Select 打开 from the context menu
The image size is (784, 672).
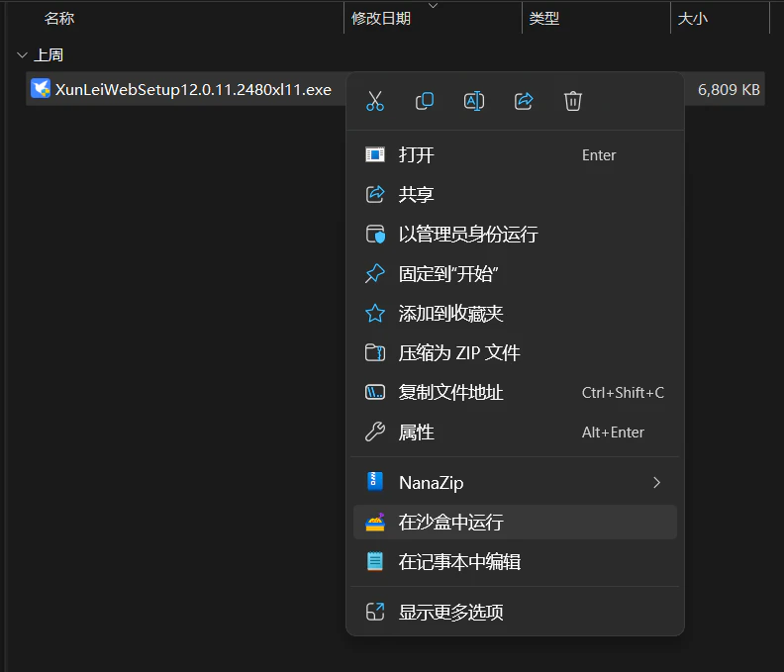click(x=515, y=155)
